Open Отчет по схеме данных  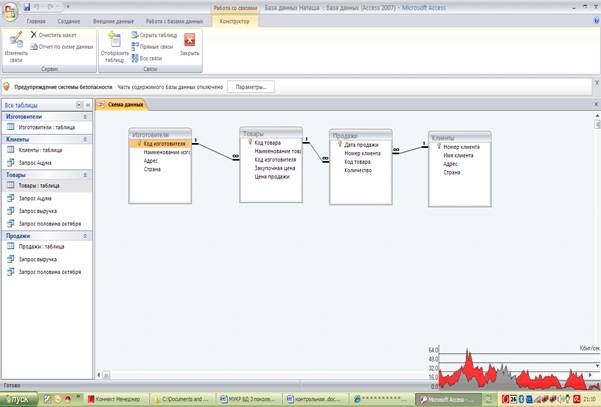coord(64,46)
